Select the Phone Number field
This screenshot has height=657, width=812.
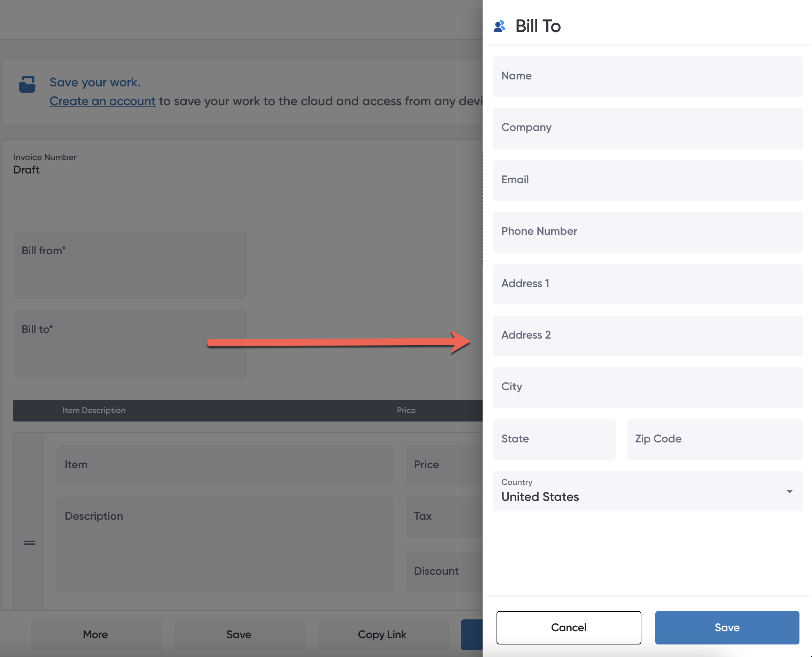(648, 232)
